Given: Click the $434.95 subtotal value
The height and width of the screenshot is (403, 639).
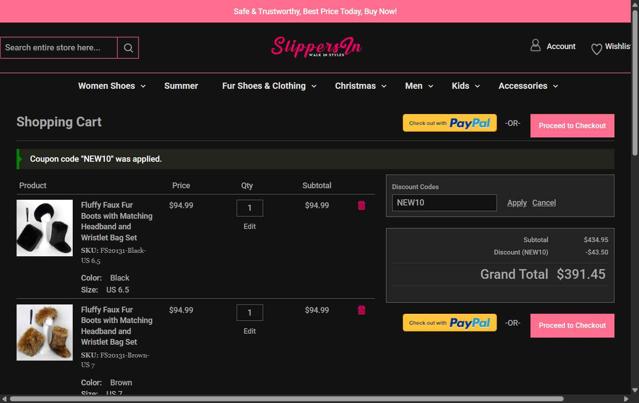Looking at the screenshot, I should coord(595,240).
